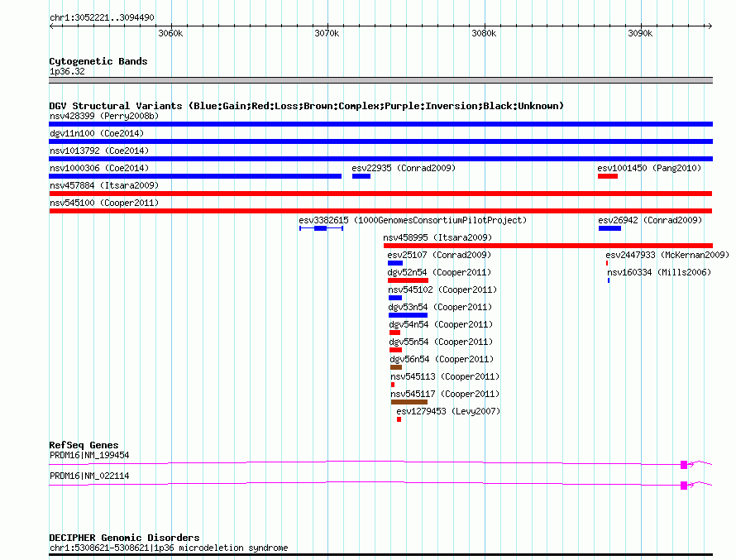Viewport: 736px width, 560px height.
Task: Click the nsv457884 (Itsara2009) red bar
Action: coord(380,194)
